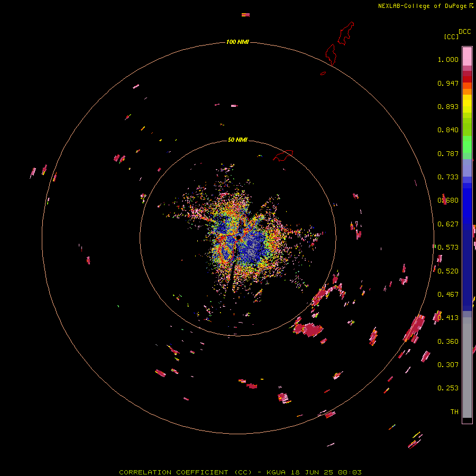Select the 0.947 legend value
The width and height of the screenshot is (476, 476).
pos(448,83)
